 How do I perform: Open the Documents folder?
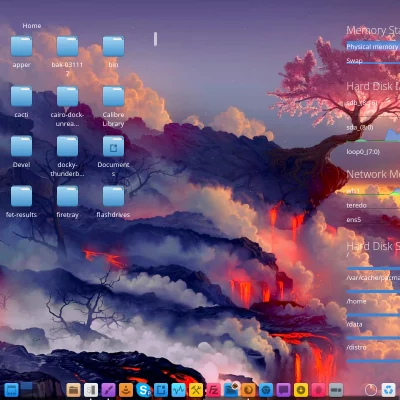(113, 147)
